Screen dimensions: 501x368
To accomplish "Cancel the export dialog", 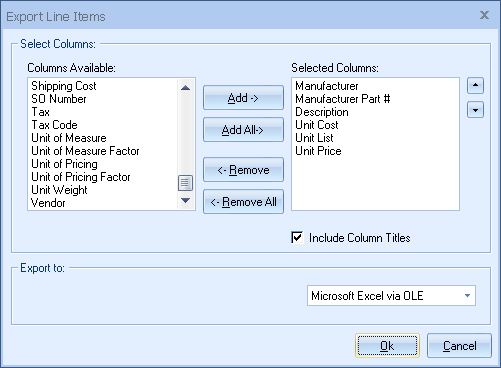I will (459, 346).
